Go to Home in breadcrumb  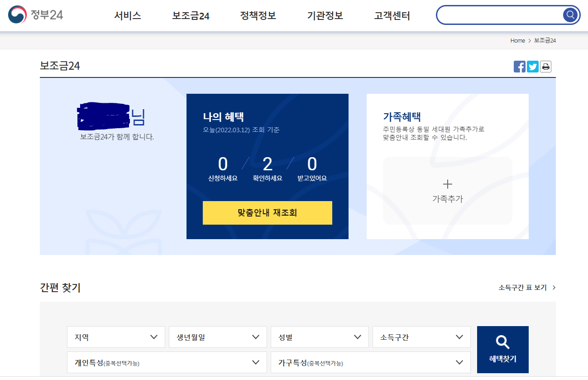[x=517, y=41]
